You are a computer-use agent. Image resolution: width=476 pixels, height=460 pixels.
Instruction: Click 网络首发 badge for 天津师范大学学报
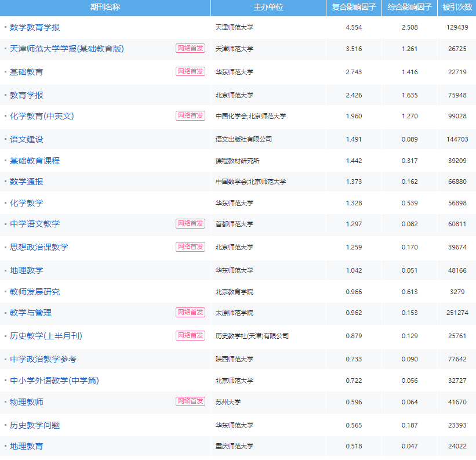coord(190,48)
